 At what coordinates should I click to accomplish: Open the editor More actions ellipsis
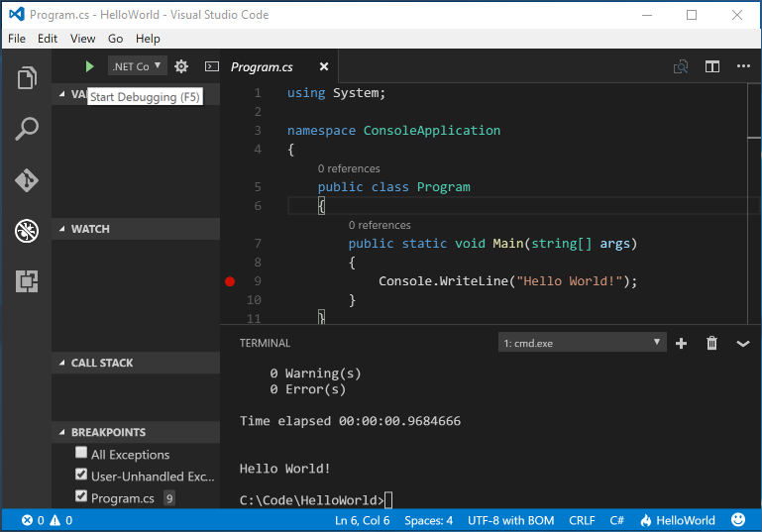(x=743, y=66)
